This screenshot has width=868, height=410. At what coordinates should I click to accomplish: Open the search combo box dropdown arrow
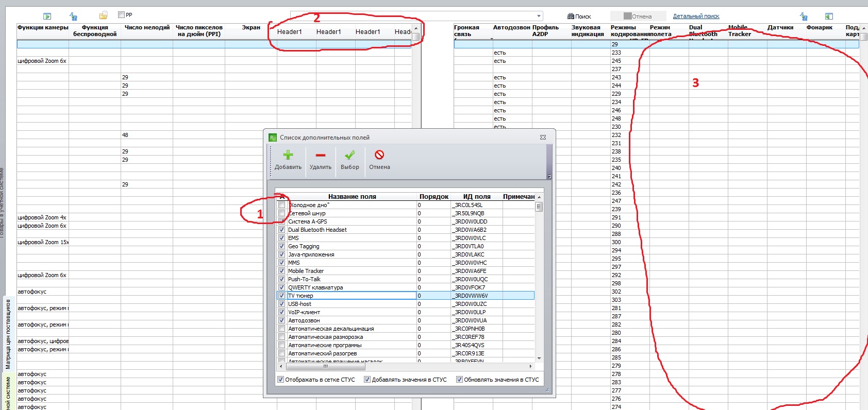click(539, 16)
